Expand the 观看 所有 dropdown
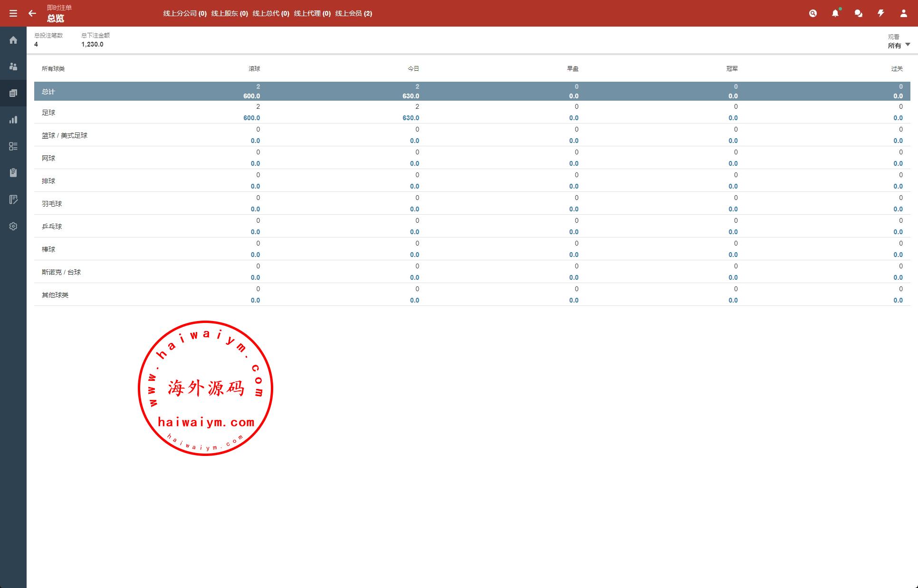 pos(899,45)
